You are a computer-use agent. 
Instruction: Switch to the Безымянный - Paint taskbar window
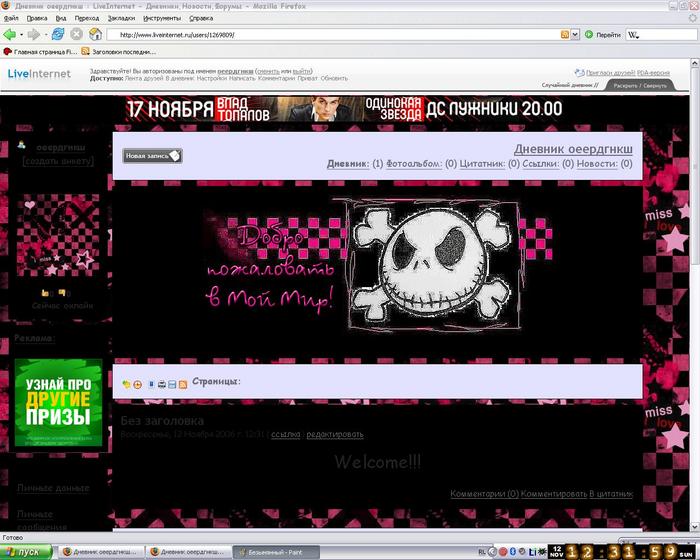point(276,552)
